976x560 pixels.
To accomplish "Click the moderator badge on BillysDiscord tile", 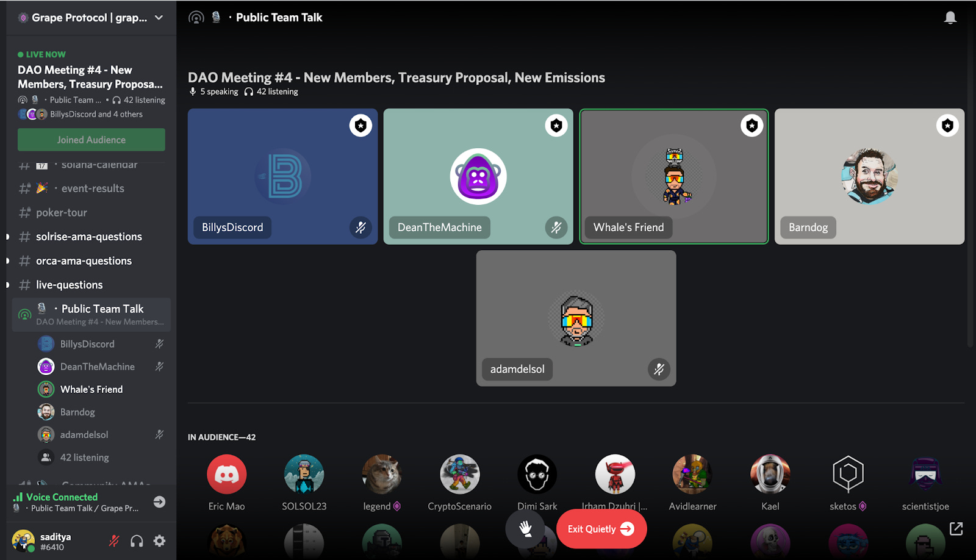I will [x=361, y=126].
